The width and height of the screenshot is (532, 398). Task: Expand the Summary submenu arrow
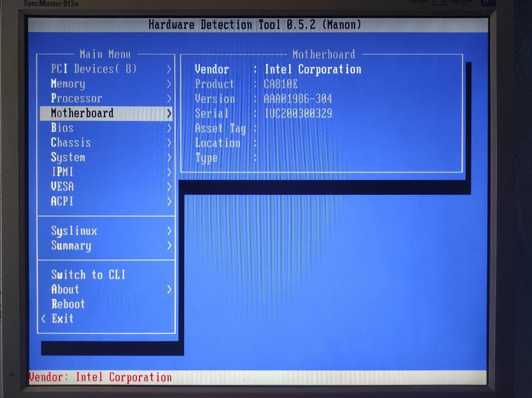[x=169, y=246]
